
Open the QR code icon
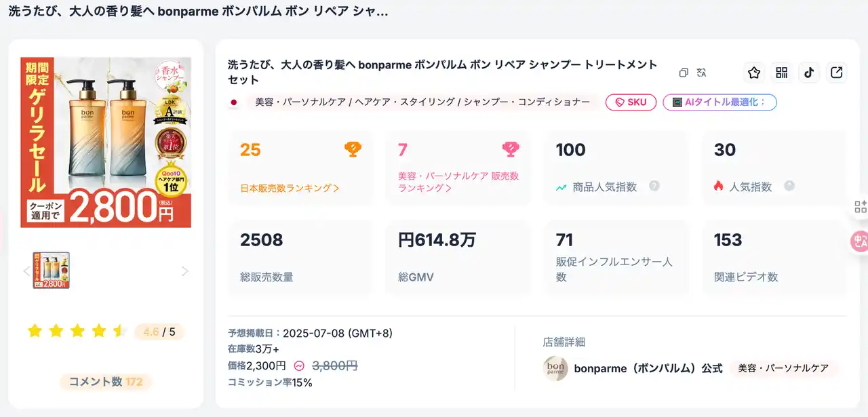coord(782,73)
